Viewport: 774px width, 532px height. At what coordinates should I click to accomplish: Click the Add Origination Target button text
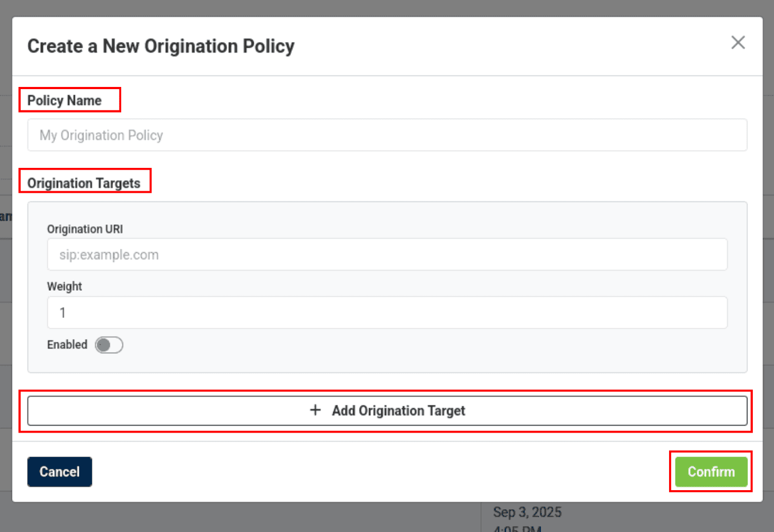398,411
